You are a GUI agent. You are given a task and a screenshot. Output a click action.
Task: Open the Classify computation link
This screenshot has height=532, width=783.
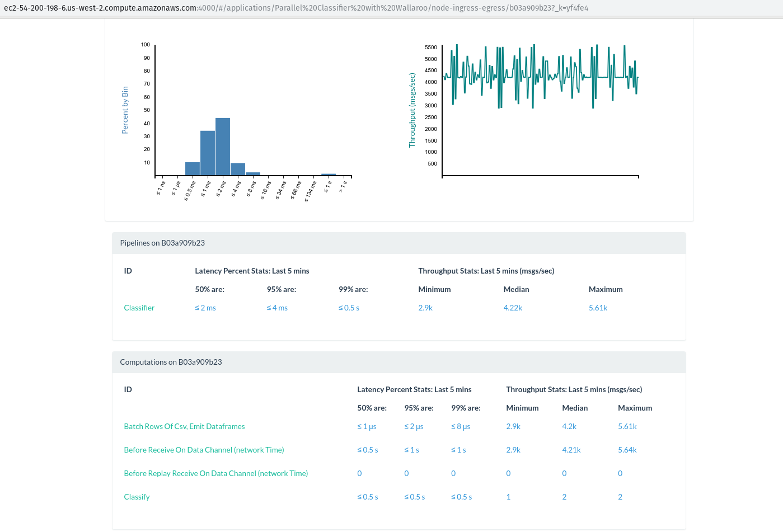coord(137,497)
